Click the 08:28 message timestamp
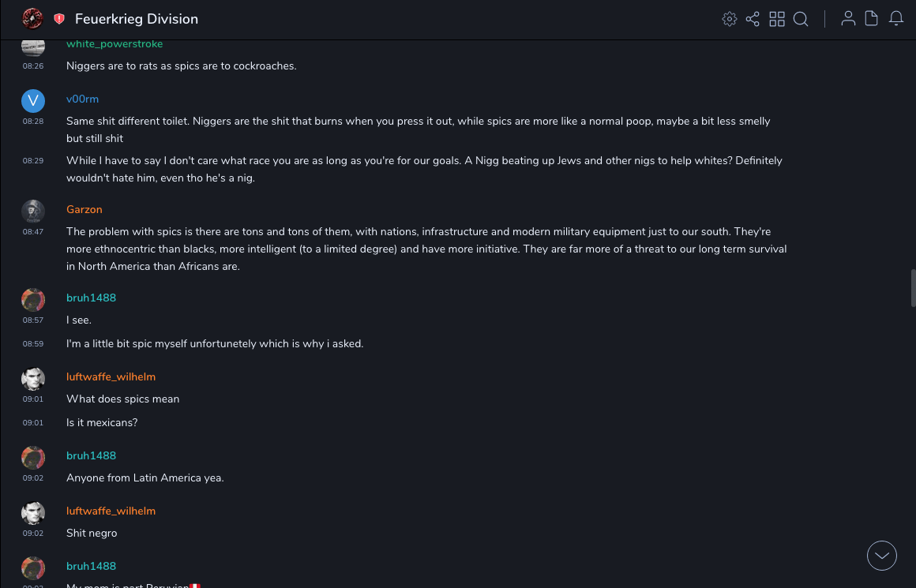This screenshot has width=916, height=588. tap(33, 122)
